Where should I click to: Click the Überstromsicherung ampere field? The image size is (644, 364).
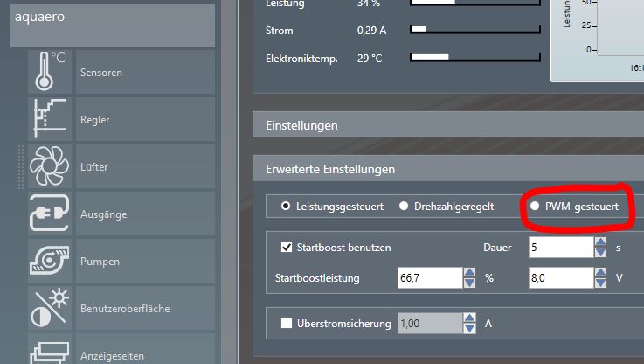(430, 323)
